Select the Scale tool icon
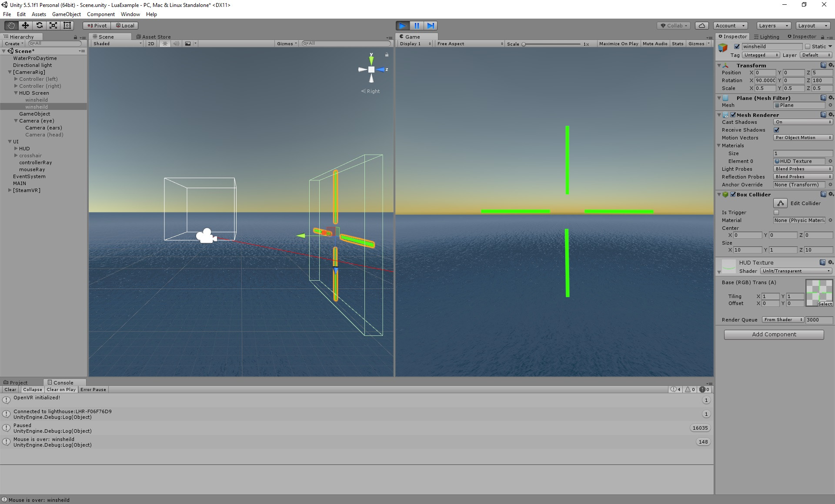 click(53, 26)
